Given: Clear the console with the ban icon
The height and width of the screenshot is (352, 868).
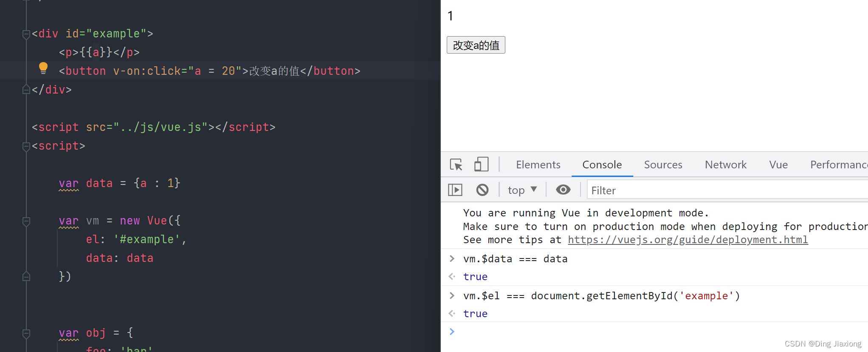Looking at the screenshot, I should tap(482, 190).
